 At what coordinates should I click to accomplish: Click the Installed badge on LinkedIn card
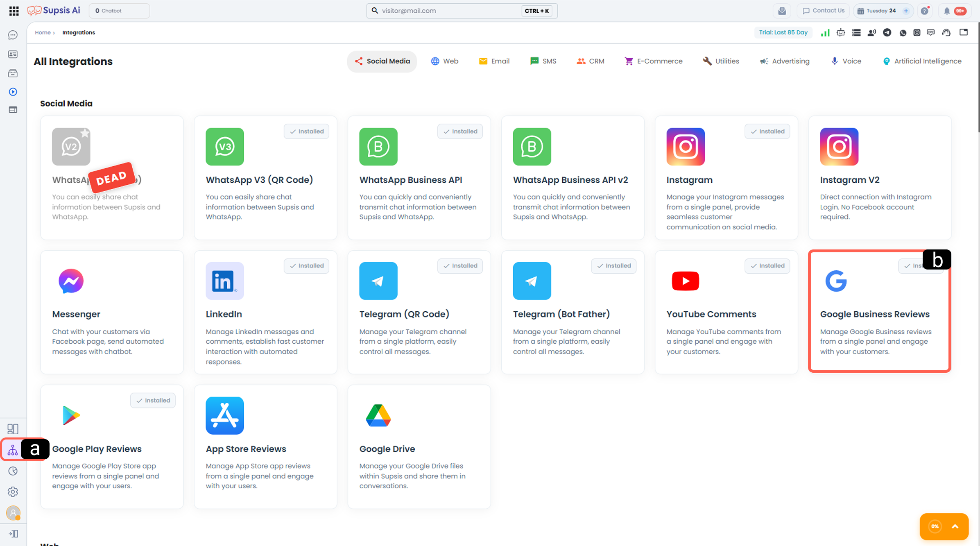[x=306, y=266]
